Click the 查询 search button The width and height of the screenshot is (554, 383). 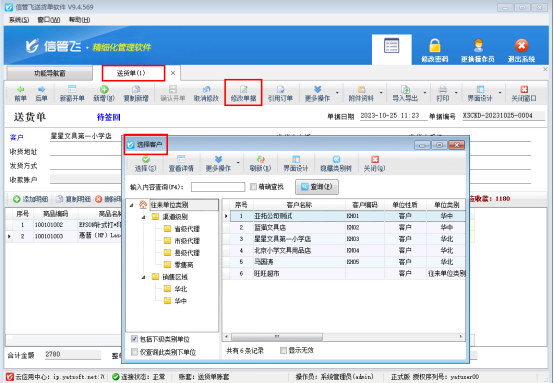(x=317, y=187)
